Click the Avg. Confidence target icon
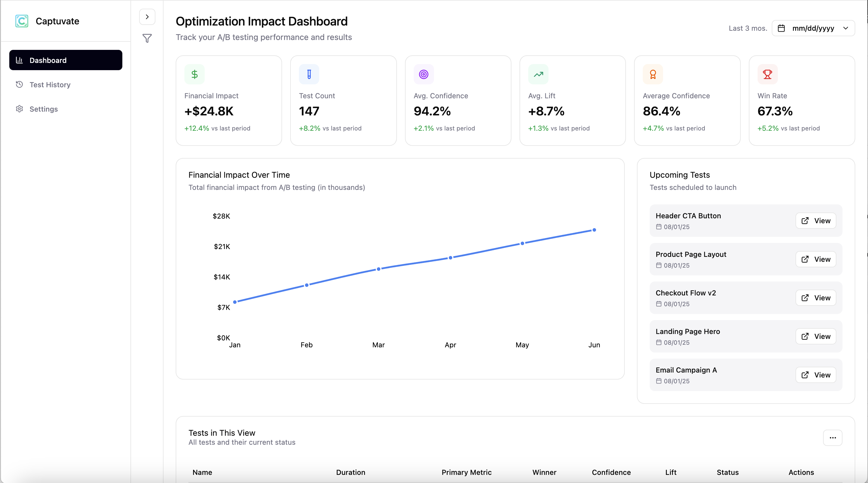Screen dimensions: 868x483 pyautogui.click(x=424, y=74)
